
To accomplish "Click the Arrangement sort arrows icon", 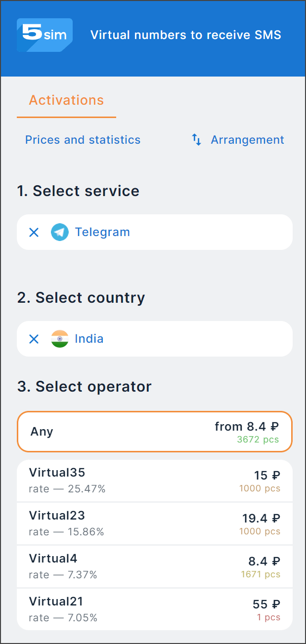I will (x=197, y=140).
